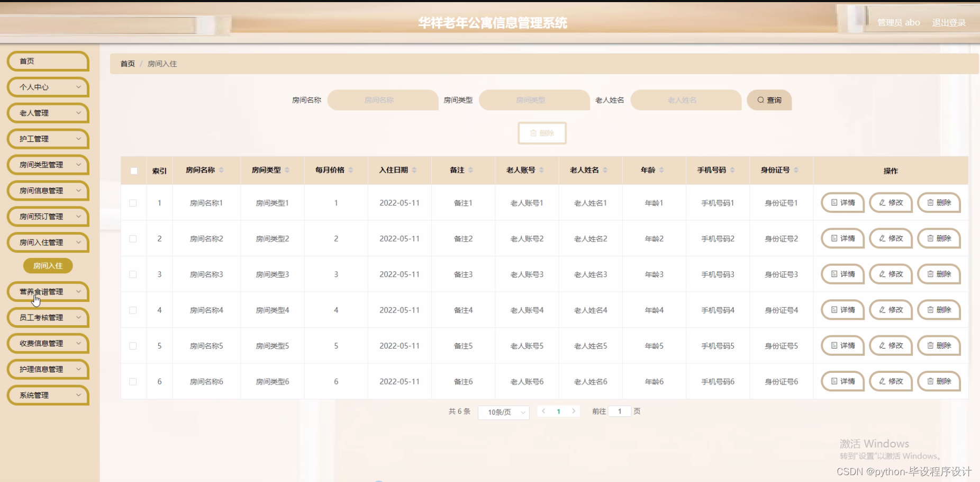The height and width of the screenshot is (482, 980).
Task: Click the 首页 breadcrumb link
Action: pyautogui.click(x=127, y=63)
